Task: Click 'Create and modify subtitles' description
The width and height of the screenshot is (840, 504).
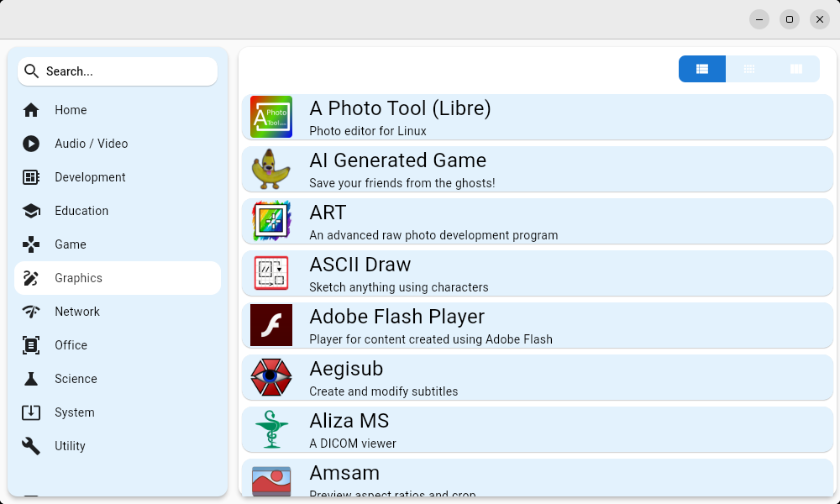Action: coord(384,391)
